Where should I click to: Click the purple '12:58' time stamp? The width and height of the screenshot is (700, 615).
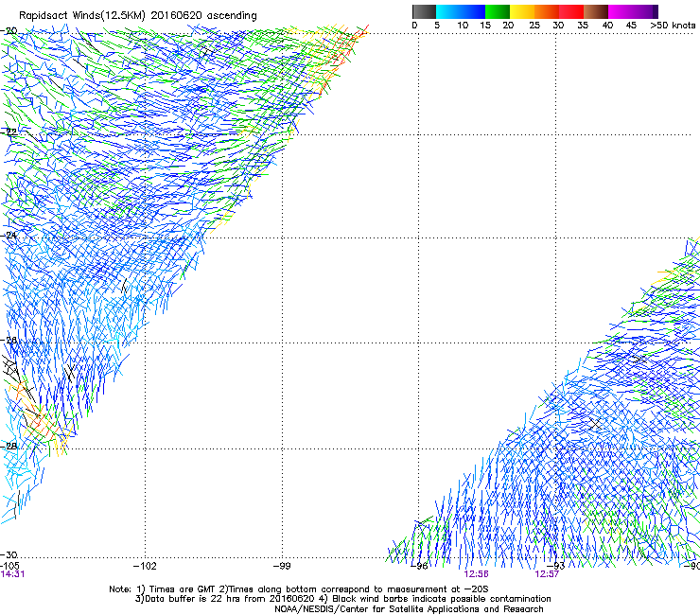(477, 574)
